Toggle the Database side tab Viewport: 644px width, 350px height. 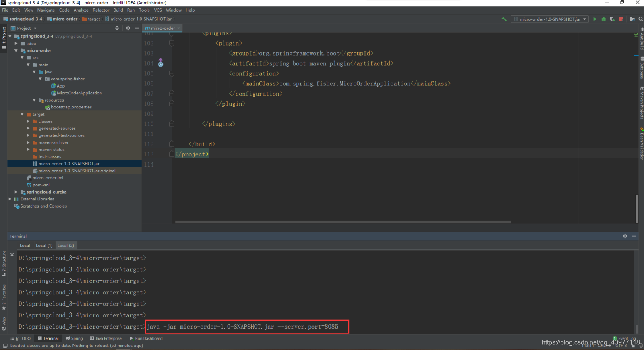tap(641, 67)
